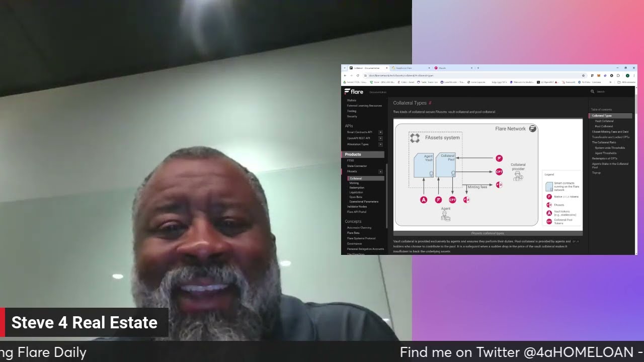Click the red A vault token circle under Agent Vault
The image size is (644, 362).
click(424, 200)
